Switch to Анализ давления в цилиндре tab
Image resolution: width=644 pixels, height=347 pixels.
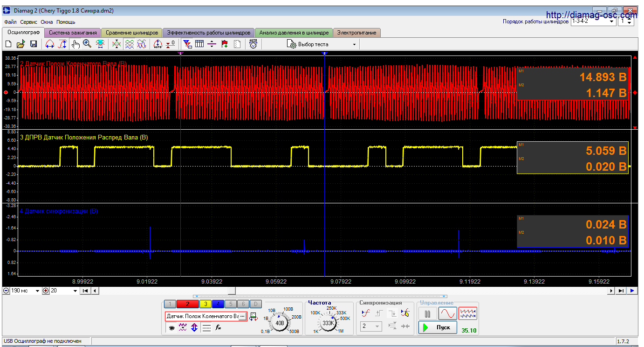pos(294,33)
